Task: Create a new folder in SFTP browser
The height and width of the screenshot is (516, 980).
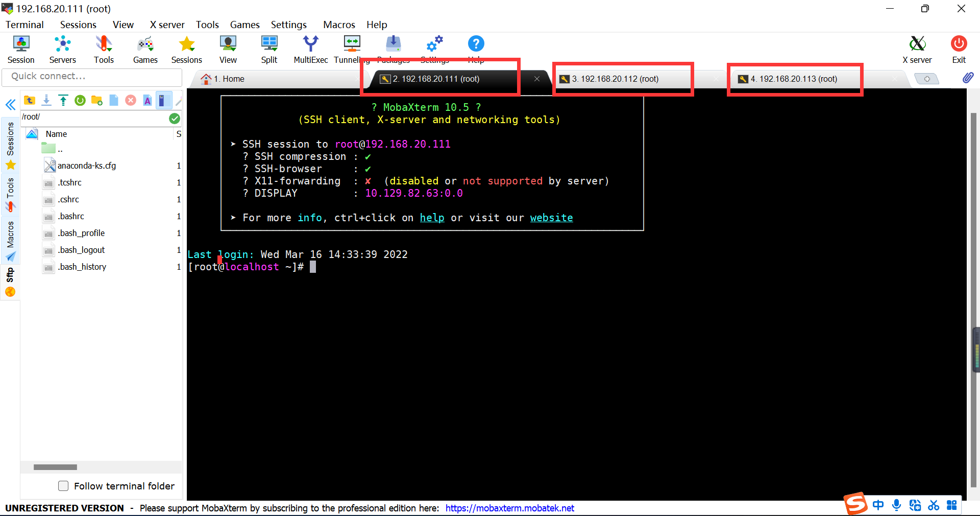Action: (x=97, y=100)
